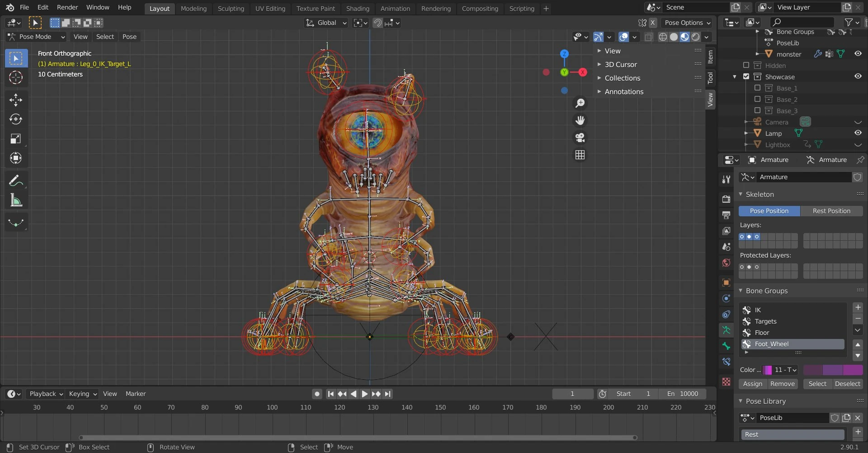Switch to the Sculpting workspace tab
The image size is (868, 453).
231,8
